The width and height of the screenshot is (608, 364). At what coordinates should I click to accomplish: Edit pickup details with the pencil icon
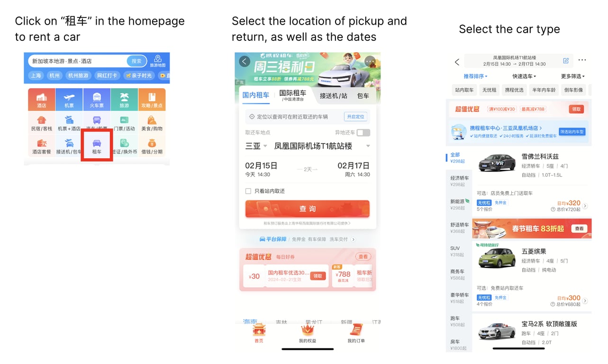point(566,61)
